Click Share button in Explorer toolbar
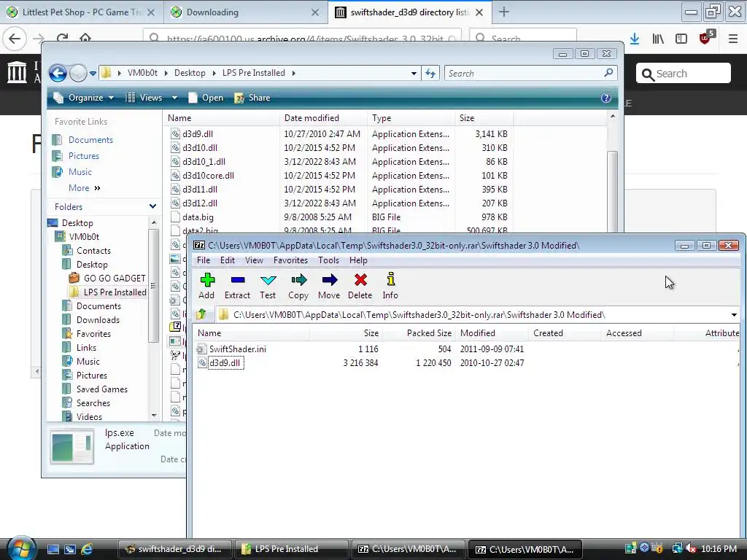The image size is (747, 560). 252,98
